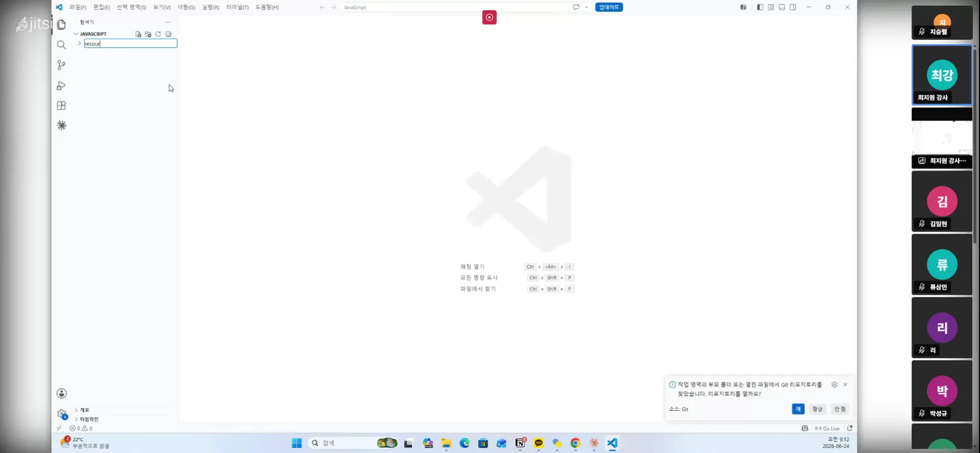Click the folder name input field

131,44
